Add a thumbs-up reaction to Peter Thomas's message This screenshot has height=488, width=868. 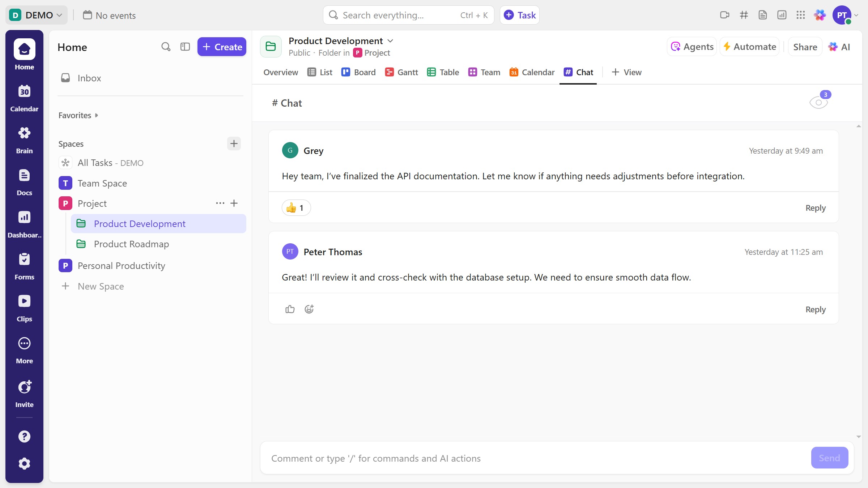pos(290,309)
